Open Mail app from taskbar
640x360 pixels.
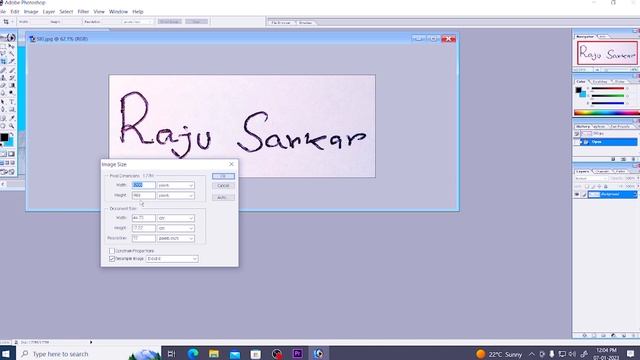[x=235, y=353]
